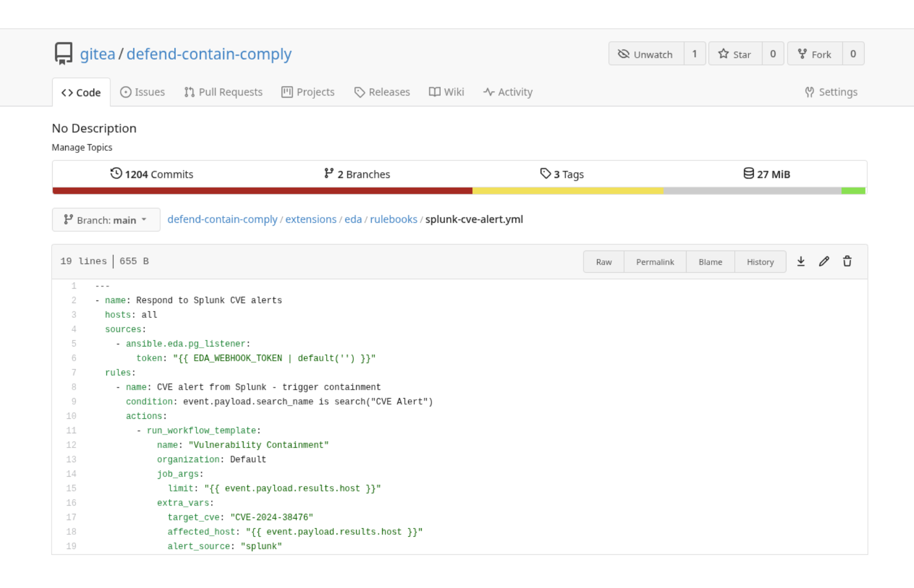Go to extensions folder in breadcrumb
Viewport: 914px width, 588px height.
tap(311, 219)
